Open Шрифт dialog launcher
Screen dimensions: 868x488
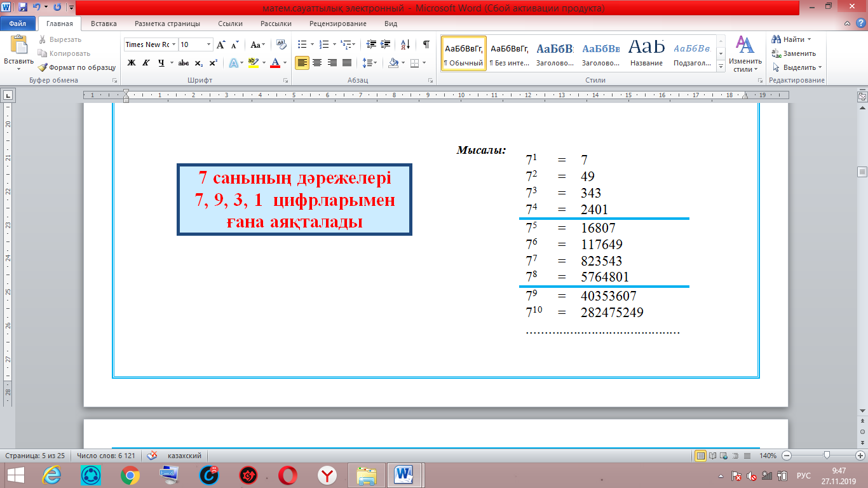pos(286,81)
